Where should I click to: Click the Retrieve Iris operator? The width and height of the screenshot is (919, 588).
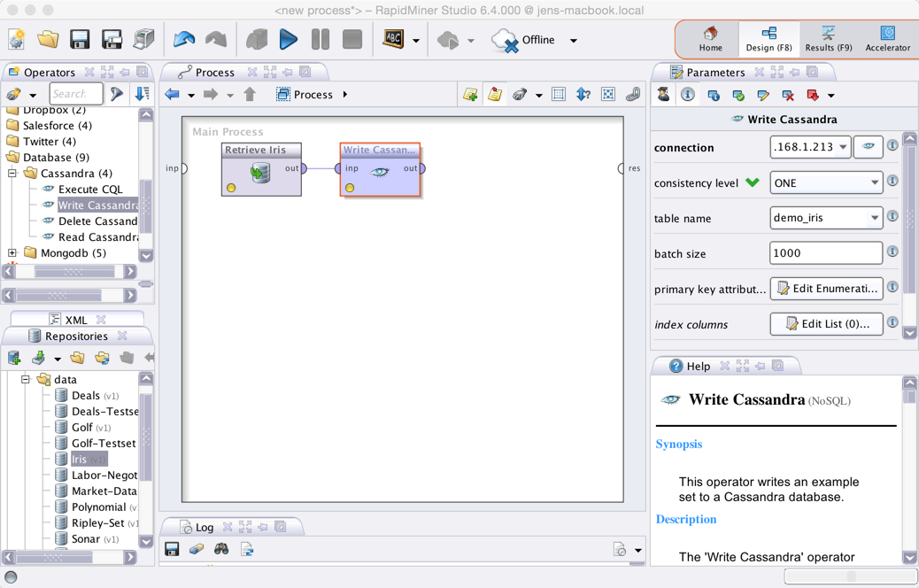pyautogui.click(x=261, y=168)
